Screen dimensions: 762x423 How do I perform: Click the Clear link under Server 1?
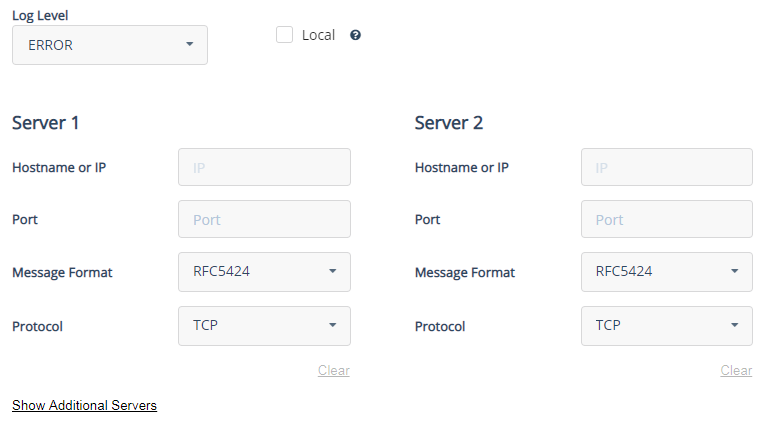(x=333, y=371)
